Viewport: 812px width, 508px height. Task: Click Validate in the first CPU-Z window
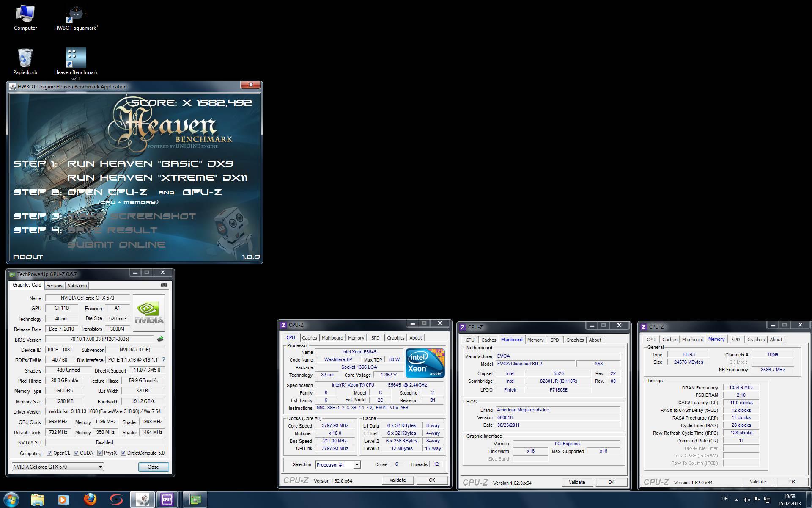pos(398,480)
